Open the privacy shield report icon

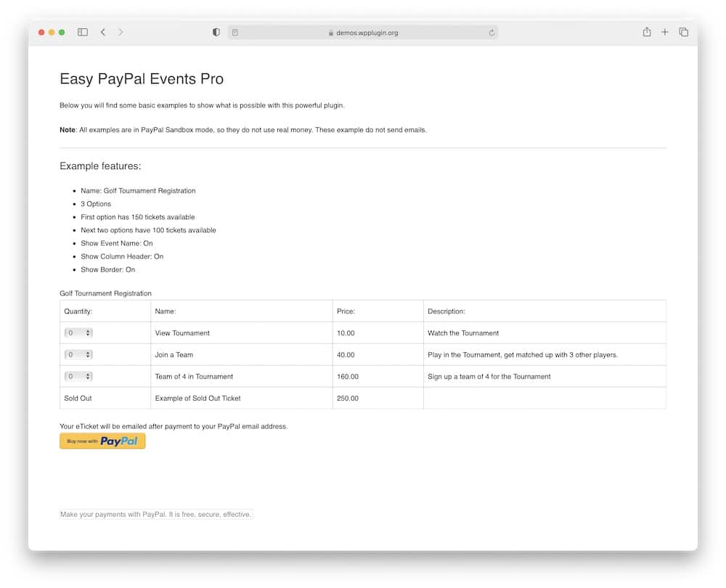pyautogui.click(x=216, y=32)
